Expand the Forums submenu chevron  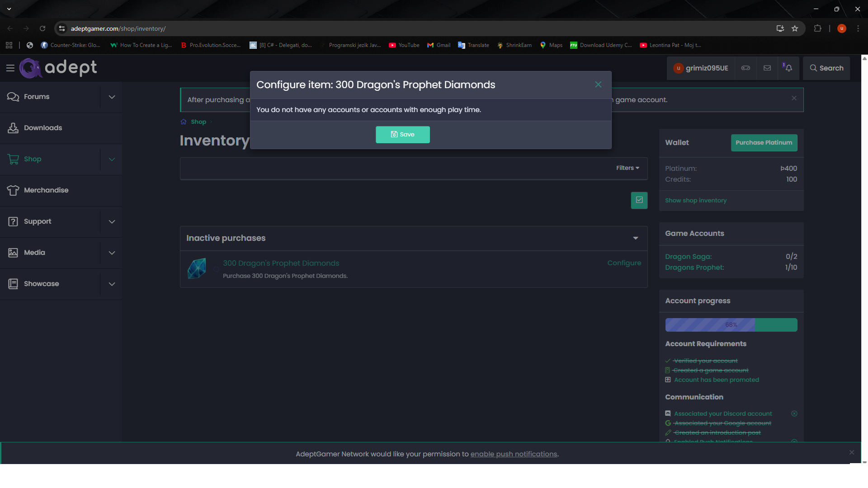pos(112,97)
